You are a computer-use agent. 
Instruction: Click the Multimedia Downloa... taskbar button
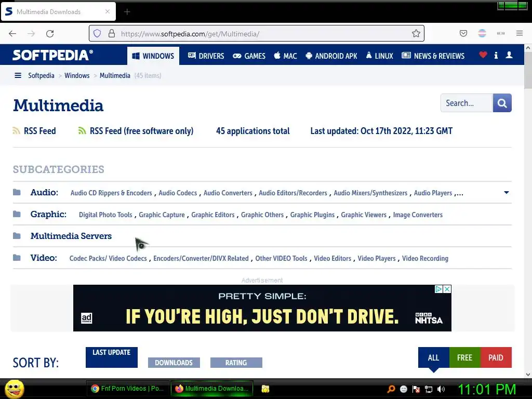[212, 389]
